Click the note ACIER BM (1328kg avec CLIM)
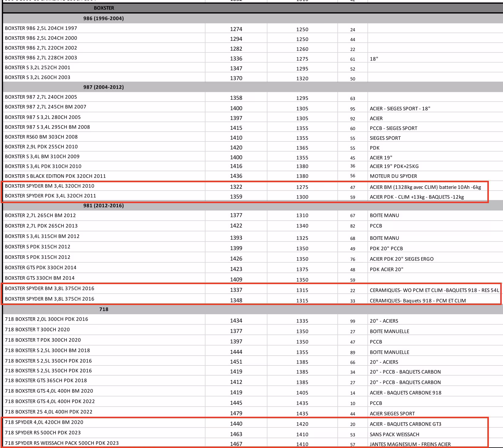Screen dimensions: 503x448 425,187
